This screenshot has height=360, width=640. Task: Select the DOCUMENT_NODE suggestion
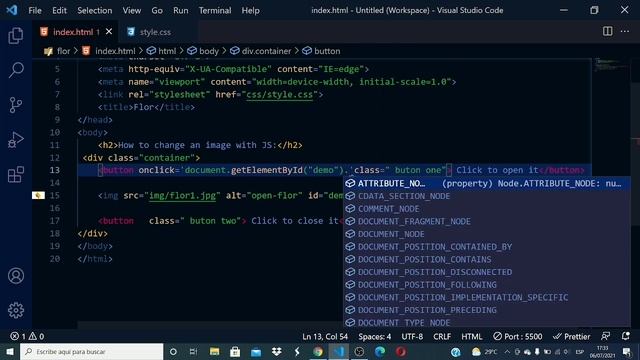(487, 234)
